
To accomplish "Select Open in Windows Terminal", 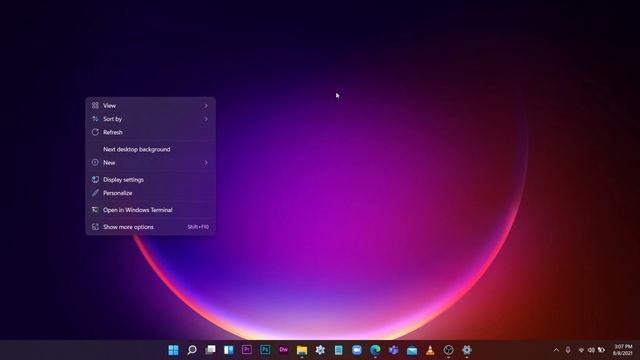I will click(151, 210).
